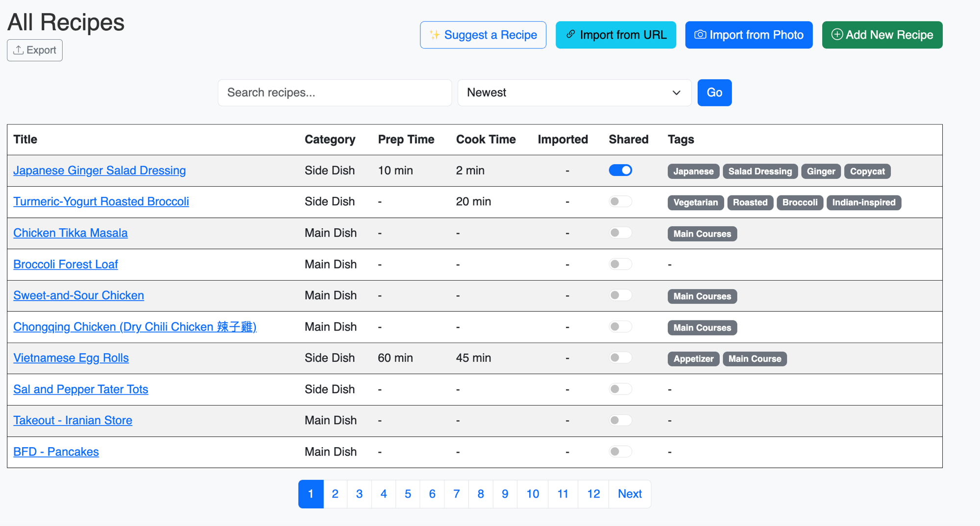980x526 pixels.
Task: Turn on sharing for BFD - Pancakes
Action: point(620,452)
